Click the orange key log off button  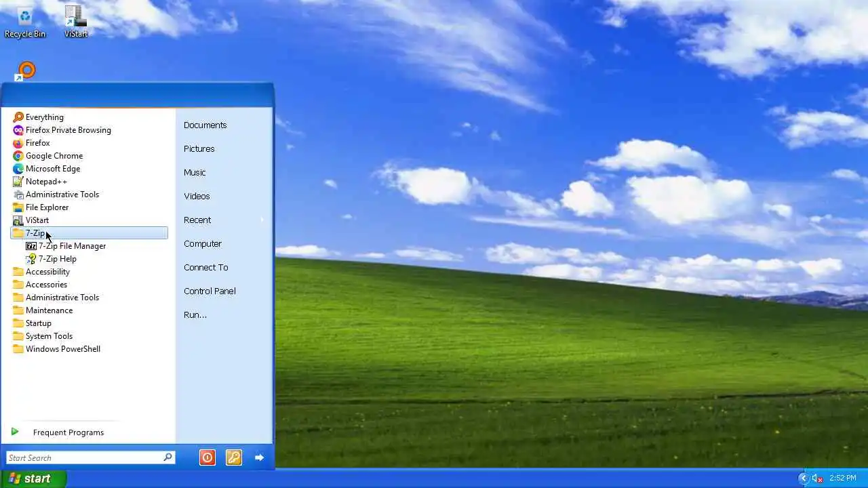pyautogui.click(x=233, y=457)
